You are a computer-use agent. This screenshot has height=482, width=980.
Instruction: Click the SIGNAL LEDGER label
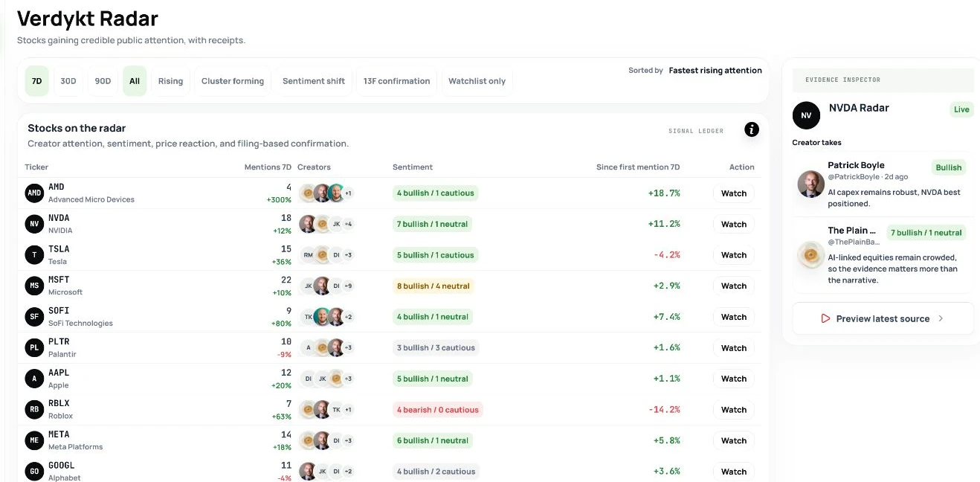(x=696, y=131)
